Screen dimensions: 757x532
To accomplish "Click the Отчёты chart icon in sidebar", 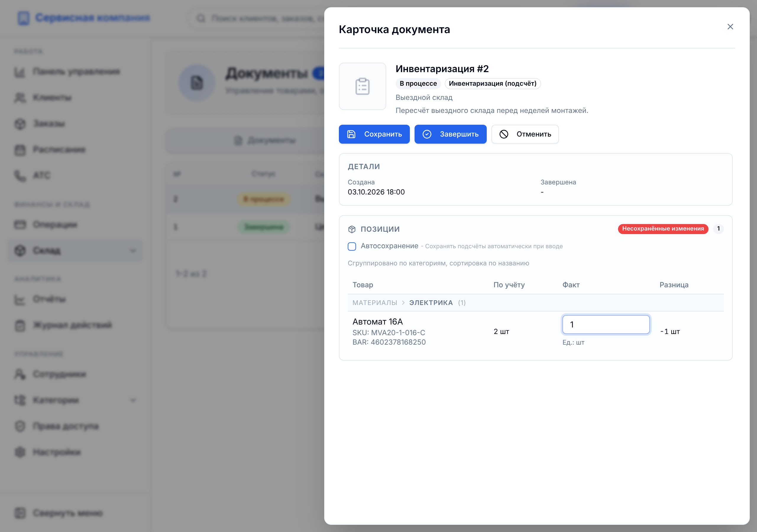I will 20,300.
